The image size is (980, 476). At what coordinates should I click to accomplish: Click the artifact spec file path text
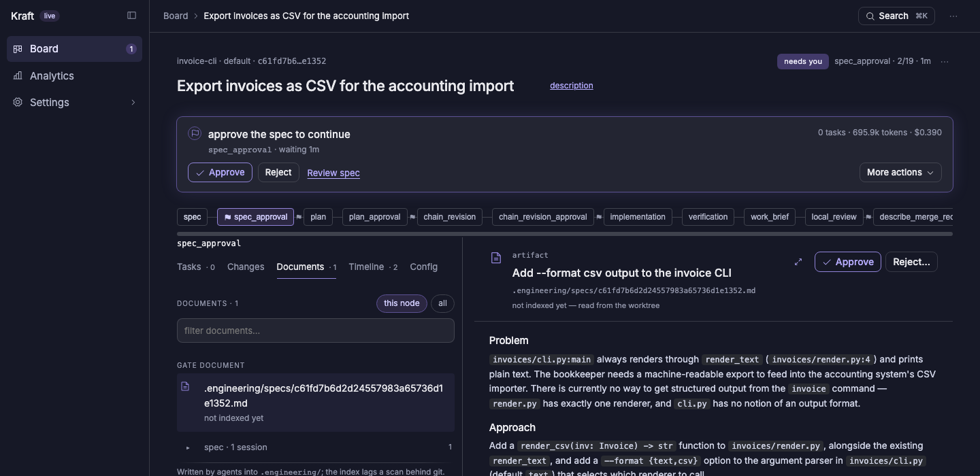[634, 290]
